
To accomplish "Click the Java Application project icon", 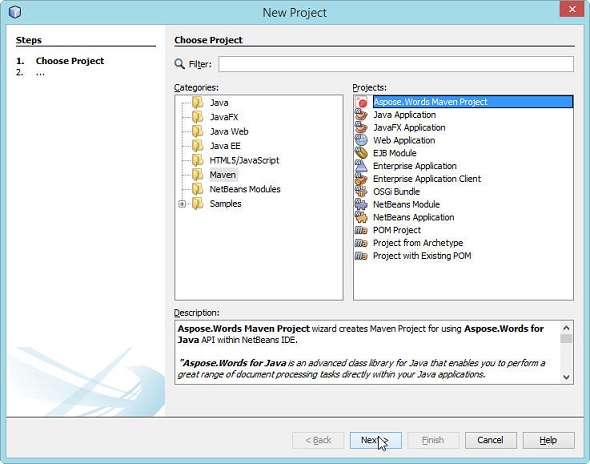I will pos(361,115).
